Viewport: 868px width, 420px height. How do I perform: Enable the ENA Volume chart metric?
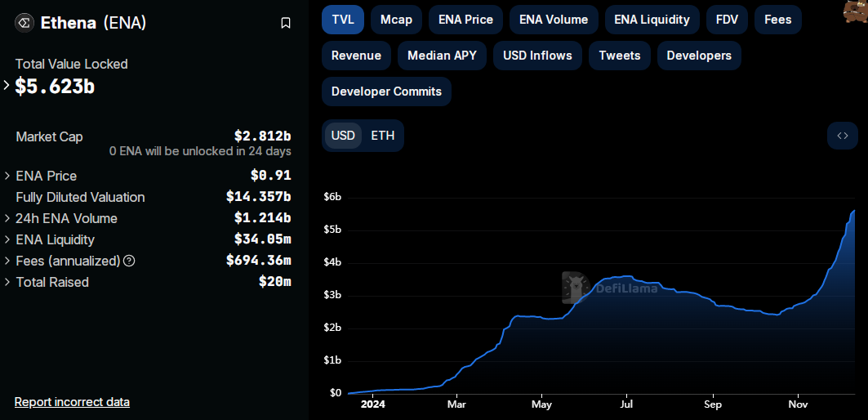[554, 20]
